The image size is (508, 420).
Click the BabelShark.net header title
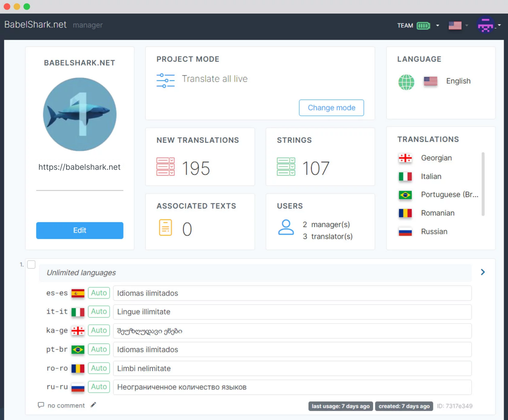[35, 25]
